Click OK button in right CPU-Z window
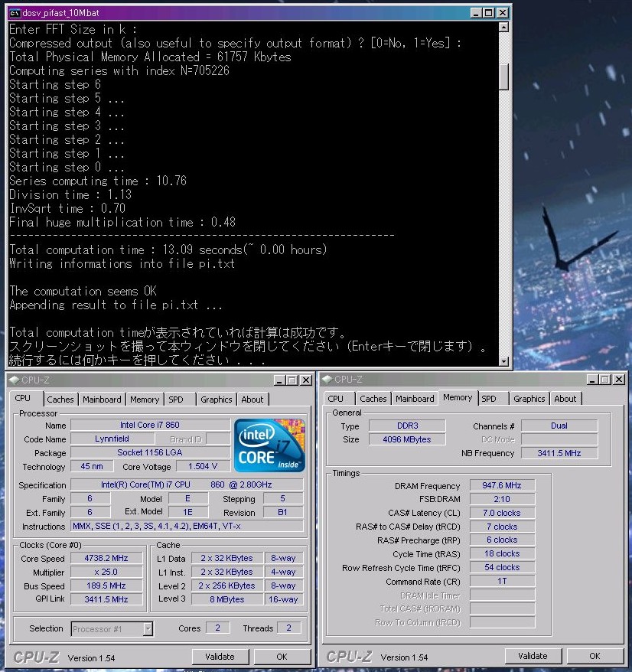632x672 pixels. pyautogui.click(x=595, y=656)
